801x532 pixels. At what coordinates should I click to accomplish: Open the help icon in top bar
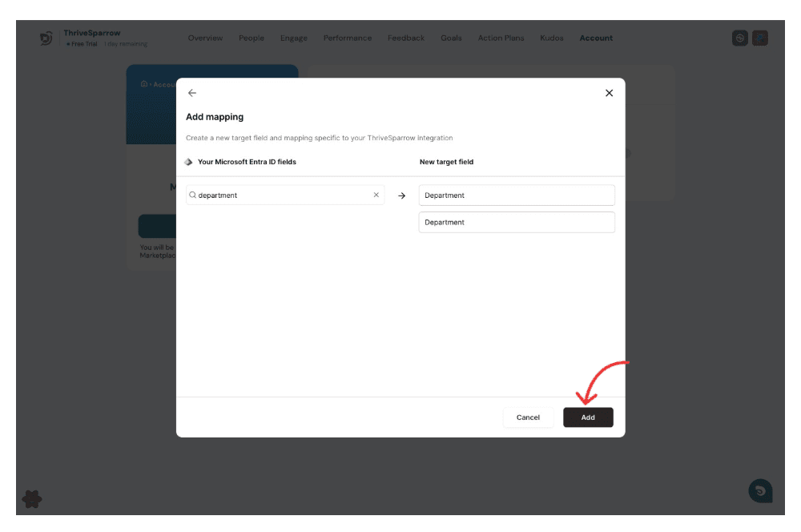click(x=739, y=38)
